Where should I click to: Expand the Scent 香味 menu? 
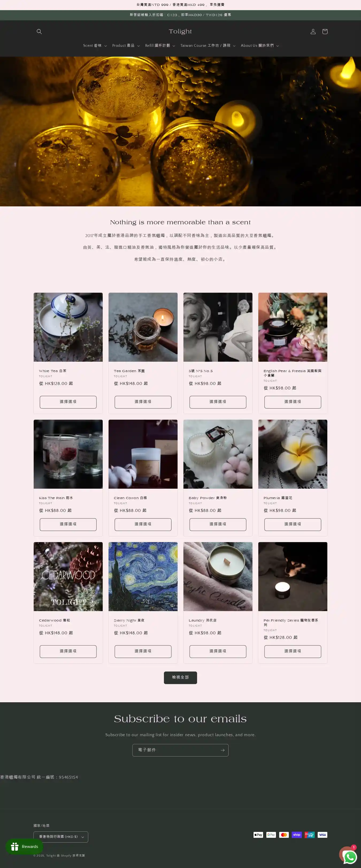pos(95,45)
